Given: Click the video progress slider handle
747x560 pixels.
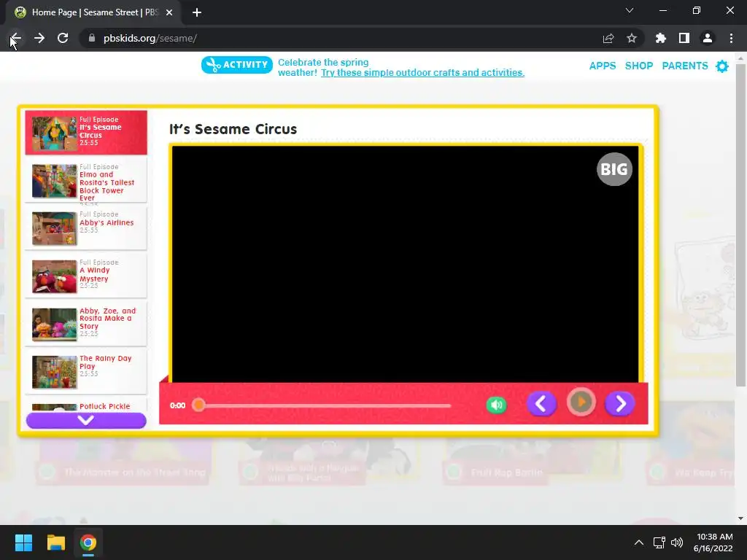Looking at the screenshot, I should coord(198,405).
